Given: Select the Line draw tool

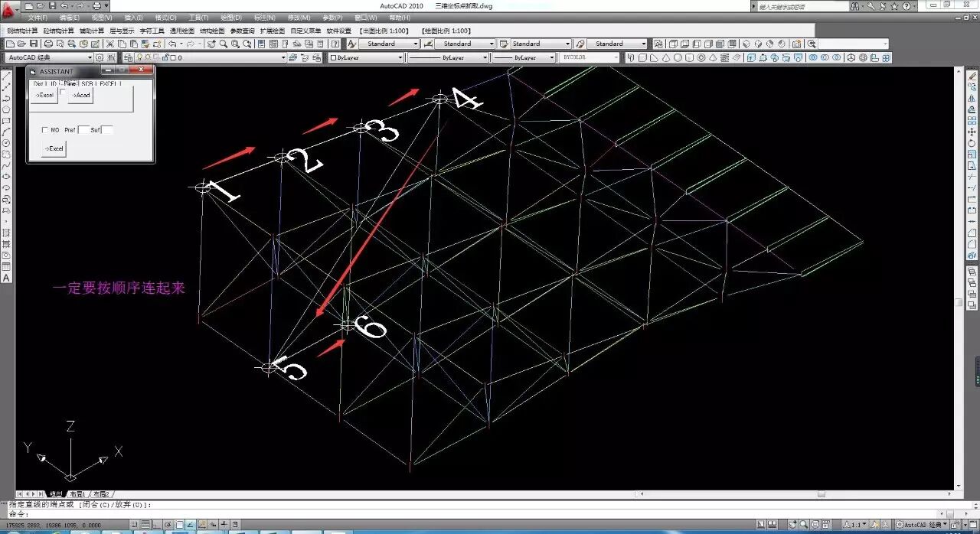Looking at the screenshot, I should (x=6, y=77).
